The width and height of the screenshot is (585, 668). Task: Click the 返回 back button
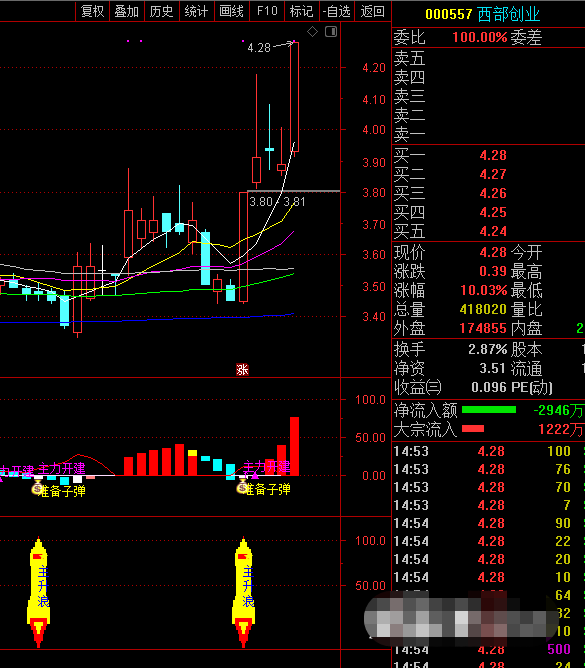point(372,11)
